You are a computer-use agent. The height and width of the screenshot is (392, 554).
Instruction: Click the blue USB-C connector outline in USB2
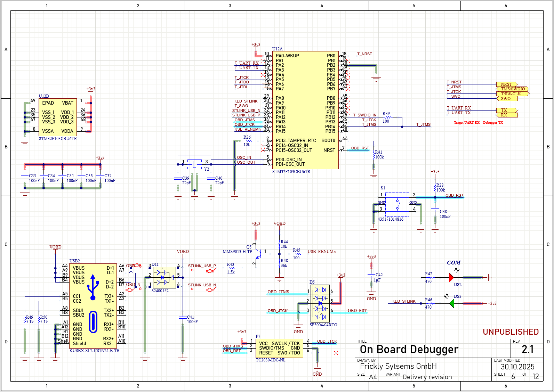(93, 322)
